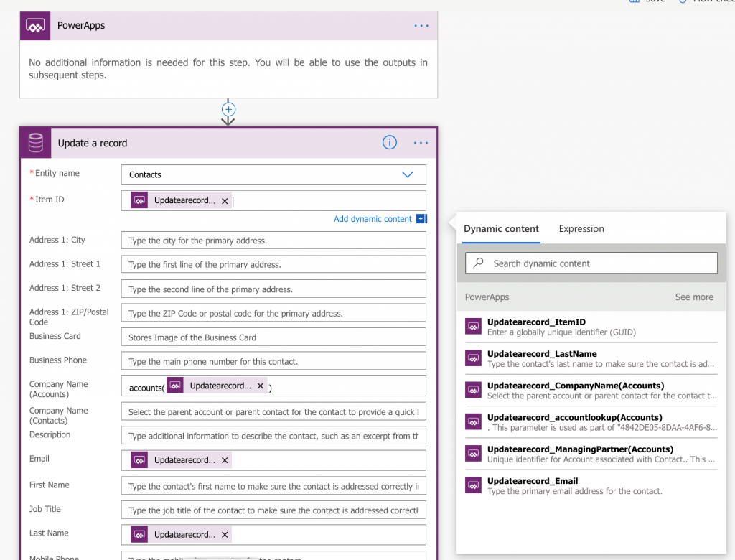Click the insert step plus icon
This screenshot has height=560, width=735.
coord(228,110)
